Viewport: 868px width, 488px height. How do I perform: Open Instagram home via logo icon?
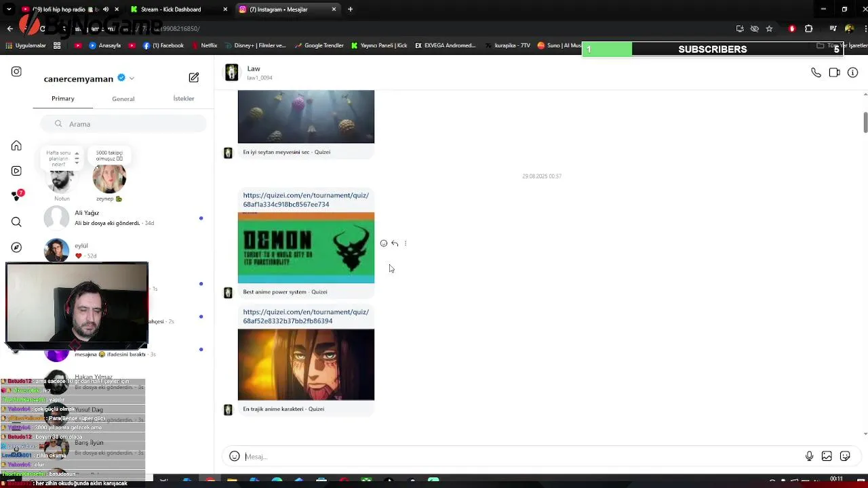coord(16,72)
